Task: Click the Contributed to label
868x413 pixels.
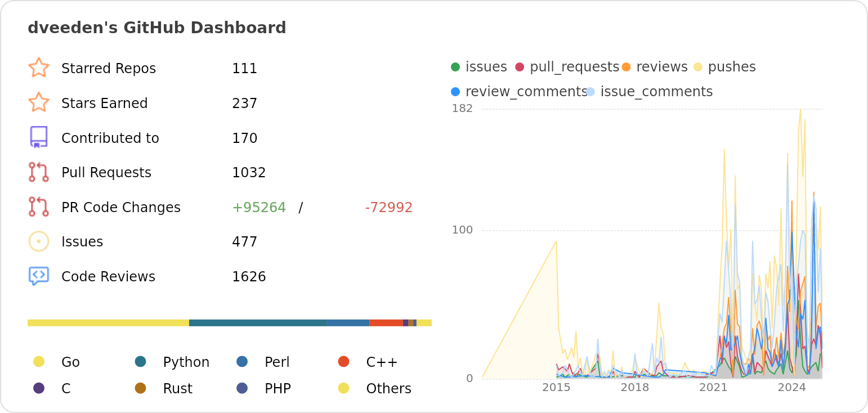Action: pos(110,138)
